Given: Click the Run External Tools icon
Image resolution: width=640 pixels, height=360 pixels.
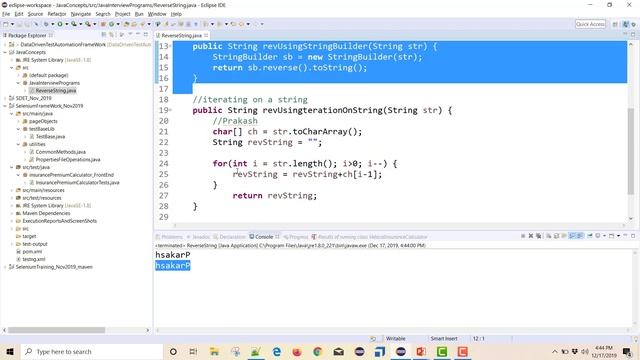Looking at the screenshot, I should (x=88, y=24).
